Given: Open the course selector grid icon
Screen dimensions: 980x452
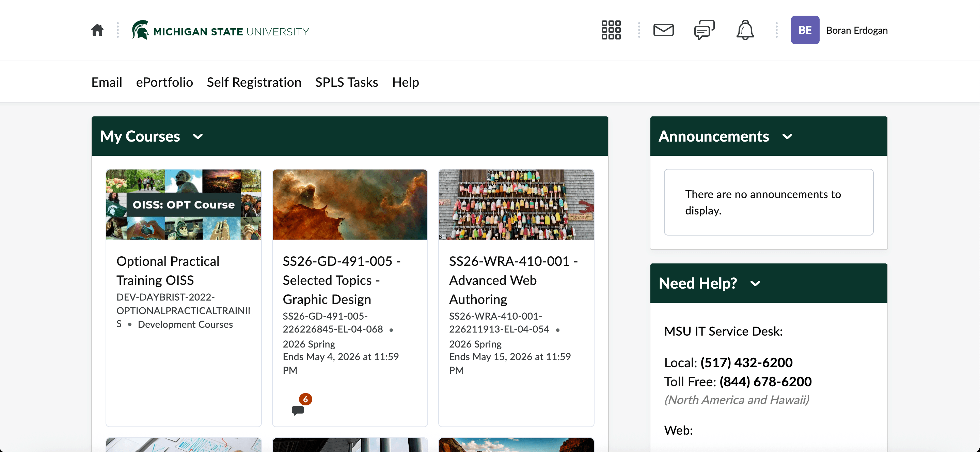Looking at the screenshot, I should coord(611,30).
